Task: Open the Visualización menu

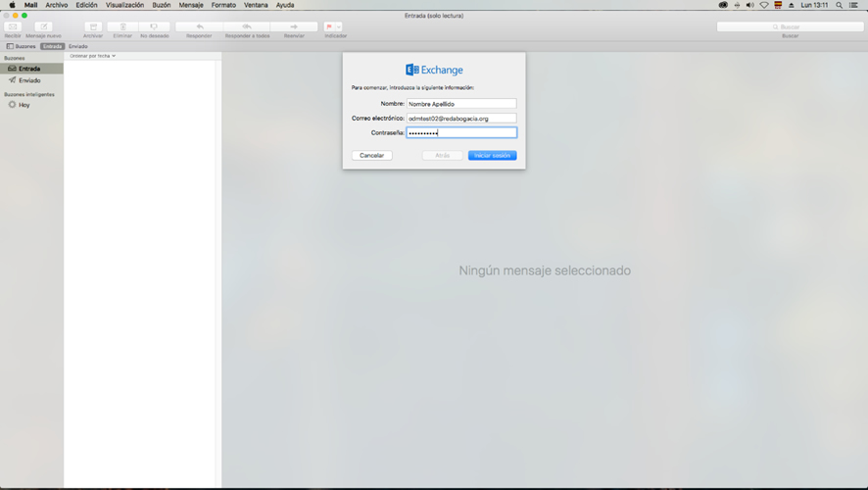Action: tap(124, 5)
